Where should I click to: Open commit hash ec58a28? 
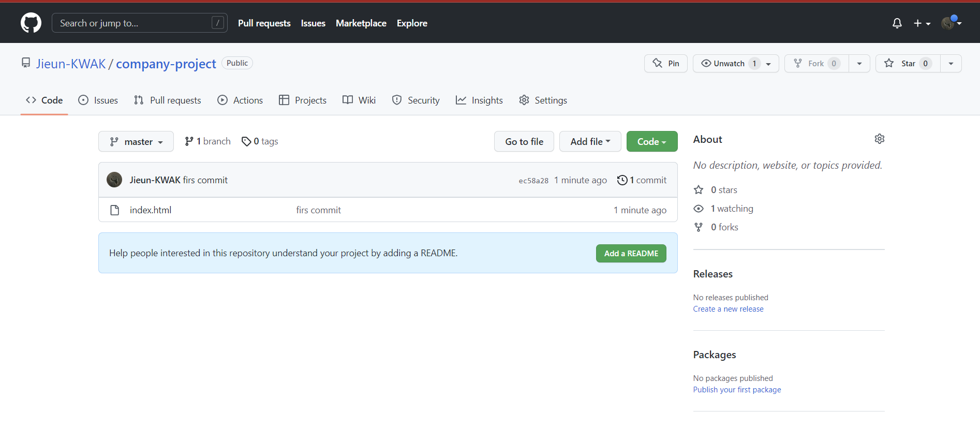click(x=533, y=181)
